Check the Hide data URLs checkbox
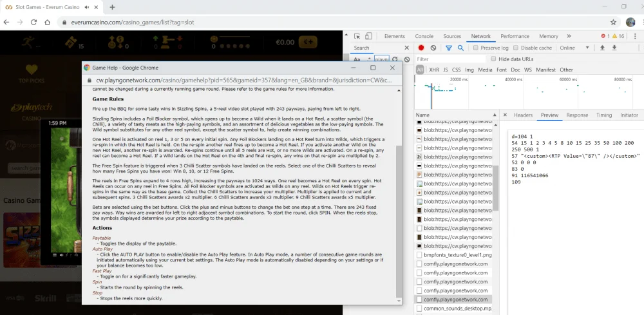Screen dimensions: 644x315 494,59
